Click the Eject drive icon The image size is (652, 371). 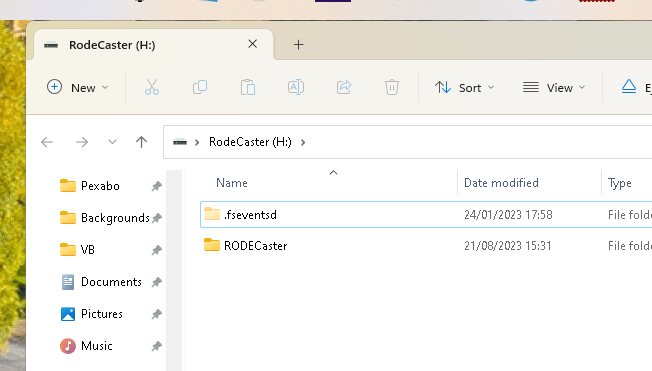pos(629,87)
